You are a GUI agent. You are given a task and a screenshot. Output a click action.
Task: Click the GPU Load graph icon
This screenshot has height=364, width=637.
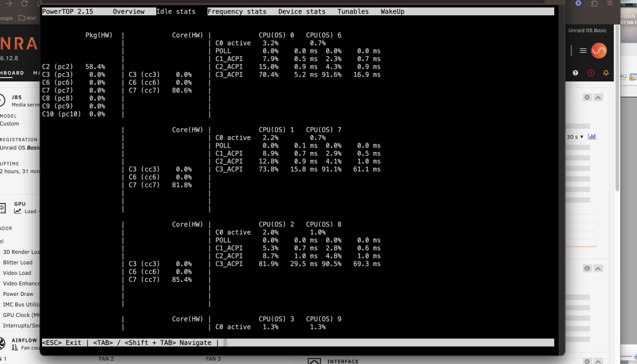(x=17, y=211)
